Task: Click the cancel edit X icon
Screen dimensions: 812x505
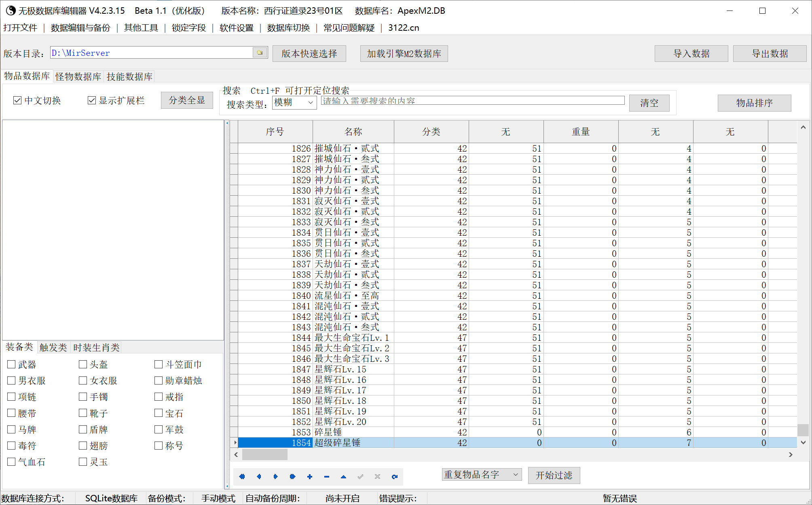Action: (377, 477)
